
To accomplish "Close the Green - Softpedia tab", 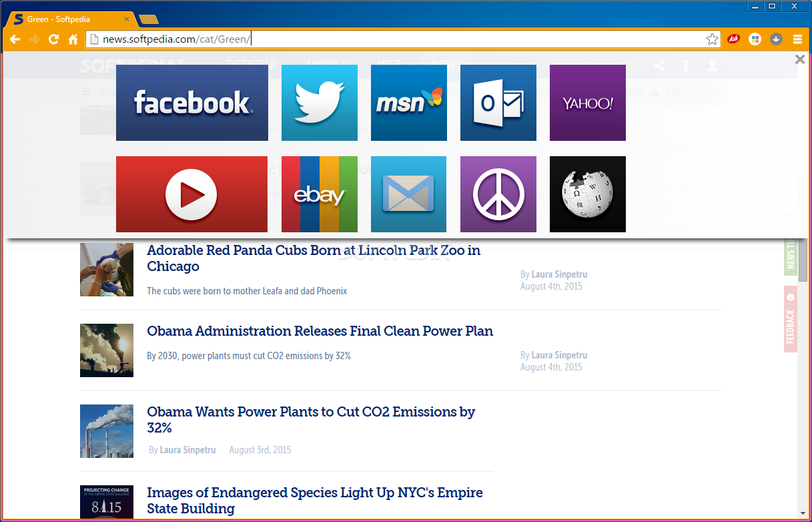I will point(127,19).
